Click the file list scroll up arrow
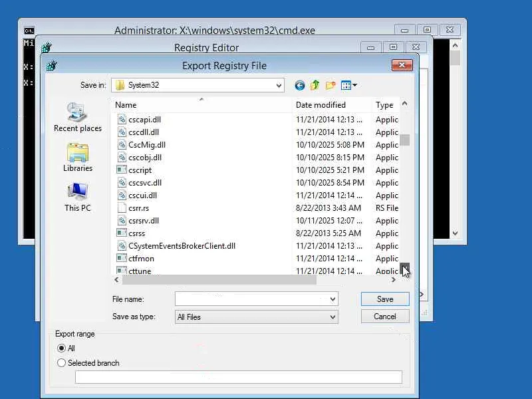 click(404, 104)
